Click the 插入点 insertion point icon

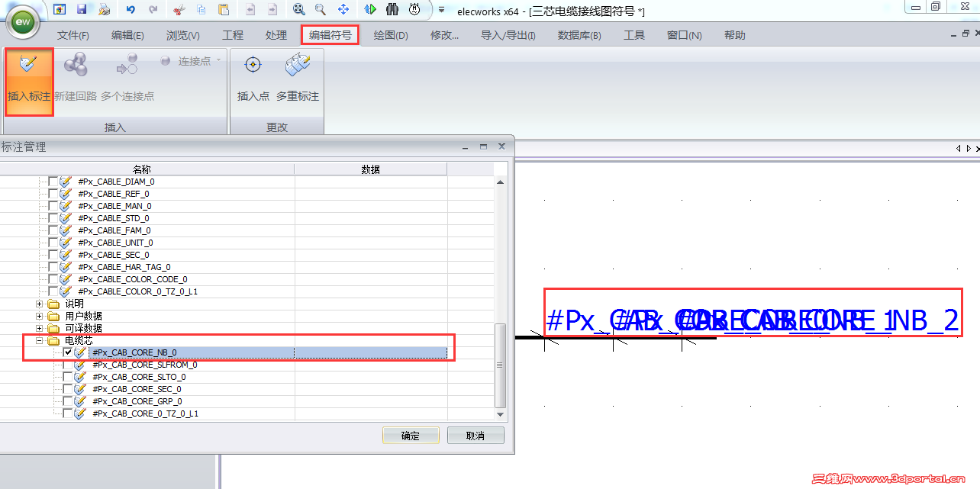(x=253, y=66)
